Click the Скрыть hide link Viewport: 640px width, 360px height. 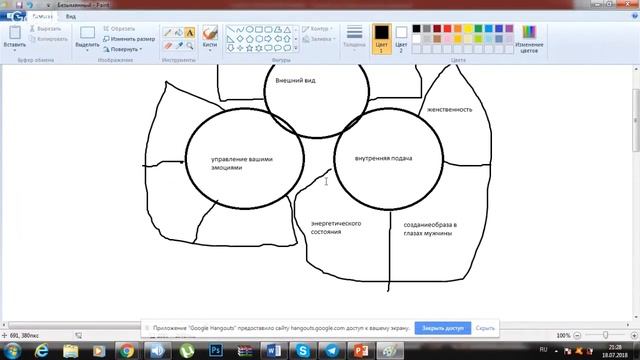(x=485, y=328)
